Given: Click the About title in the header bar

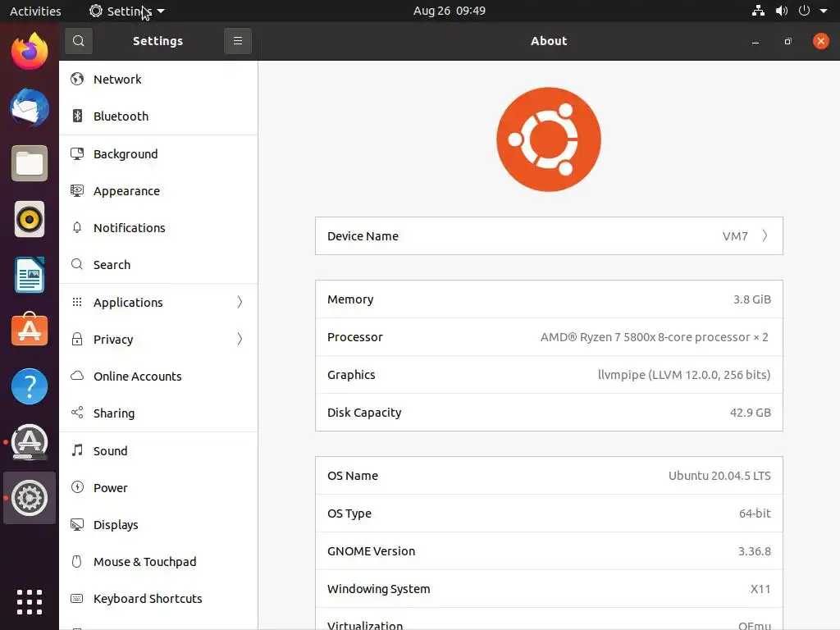Looking at the screenshot, I should [549, 41].
